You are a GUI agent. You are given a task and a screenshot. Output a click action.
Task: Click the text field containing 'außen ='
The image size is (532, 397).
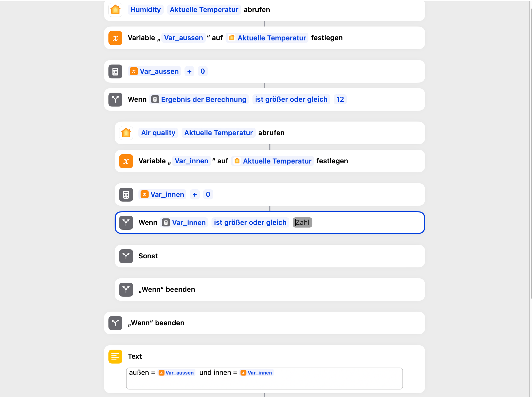pos(264,378)
